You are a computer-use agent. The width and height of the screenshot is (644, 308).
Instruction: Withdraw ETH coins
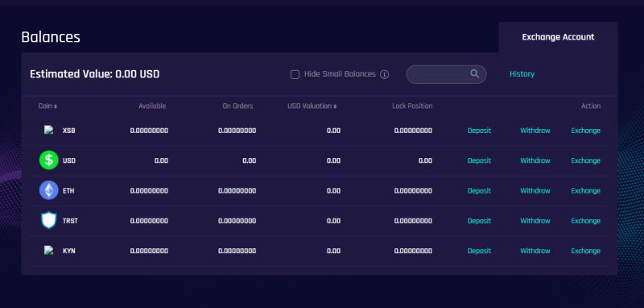coord(535,191)
